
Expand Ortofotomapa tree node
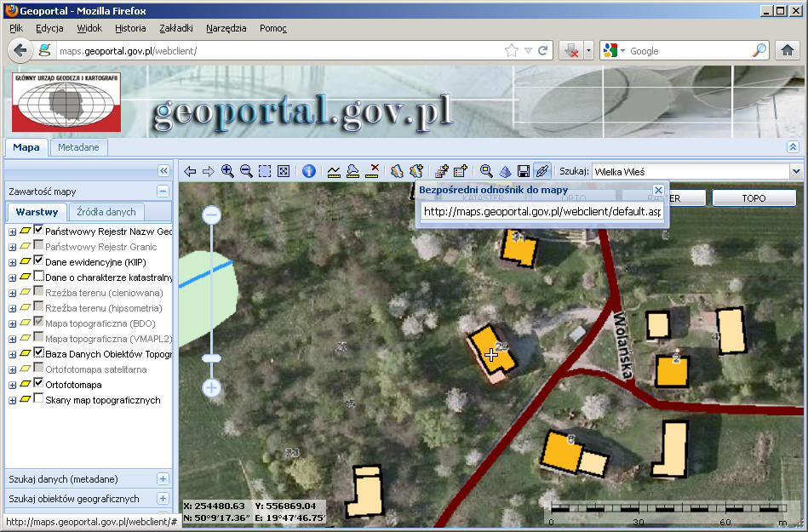point(13,386)
